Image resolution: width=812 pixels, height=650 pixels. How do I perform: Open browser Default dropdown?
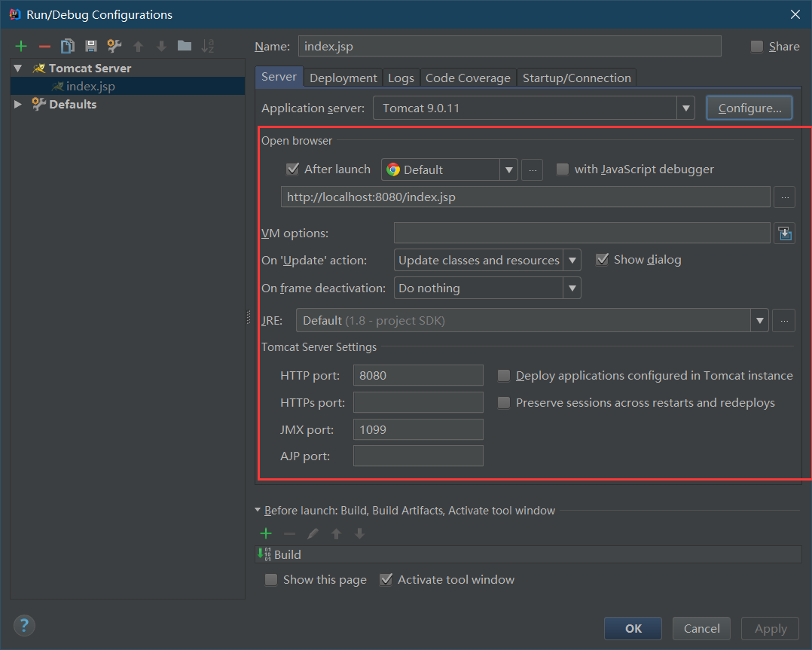tap(450, 170)
